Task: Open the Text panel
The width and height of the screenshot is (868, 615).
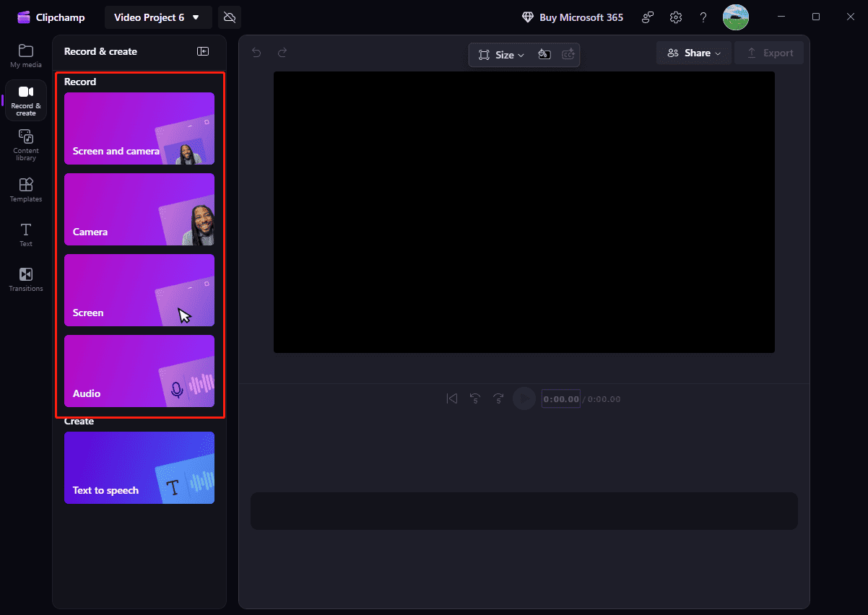Action: click(25, 234)
